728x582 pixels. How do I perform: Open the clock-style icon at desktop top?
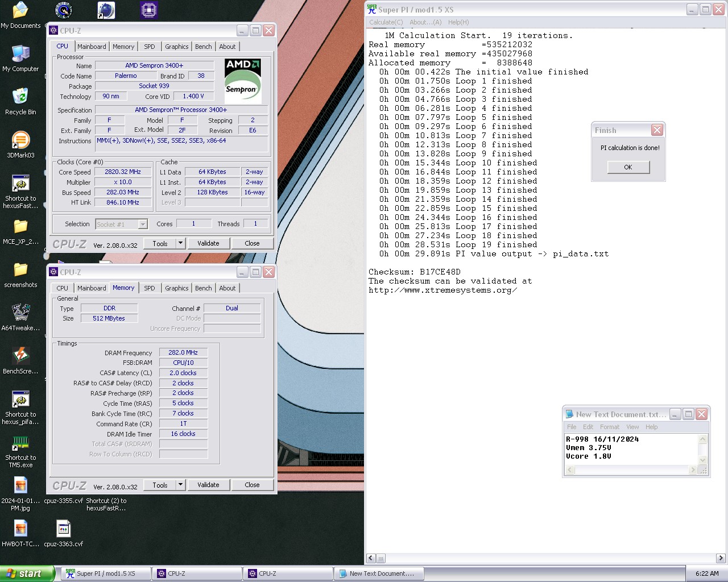tap(63, 10)
